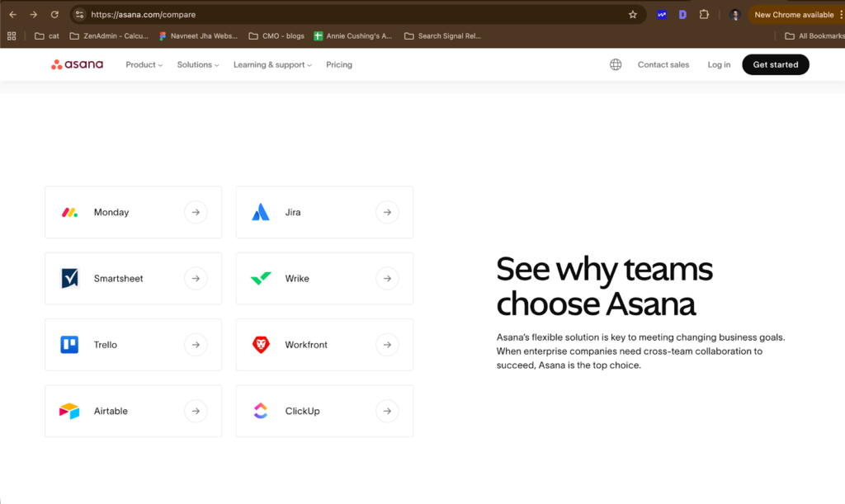
Task: Expand the Solutions dropdown menu
Action: click(x=197, y=64)
